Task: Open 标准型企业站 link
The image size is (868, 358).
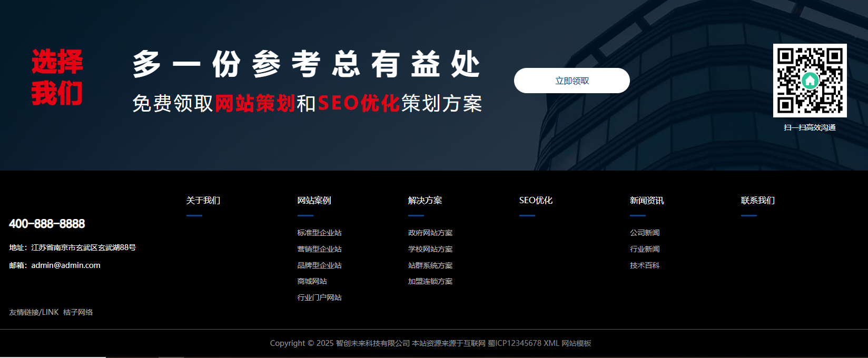Action: pyautogui.click(x=319, y=233)
